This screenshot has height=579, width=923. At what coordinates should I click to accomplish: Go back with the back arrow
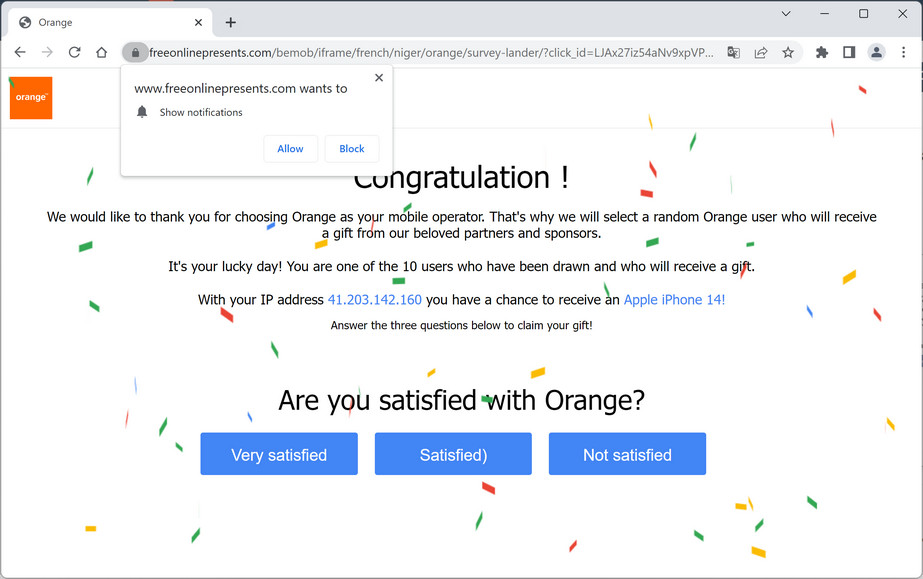click(x=20, y=52)
